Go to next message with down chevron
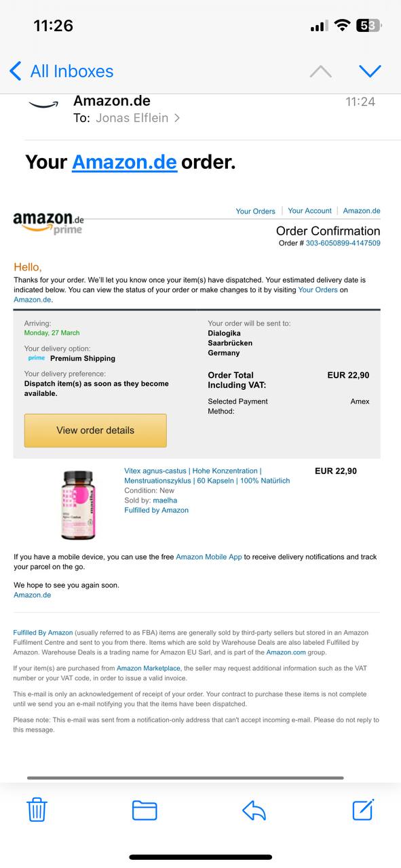 [370, 71]
